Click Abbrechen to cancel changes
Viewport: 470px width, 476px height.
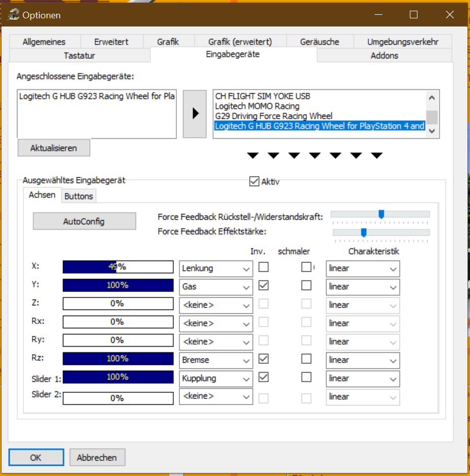[x=97, y=457]
